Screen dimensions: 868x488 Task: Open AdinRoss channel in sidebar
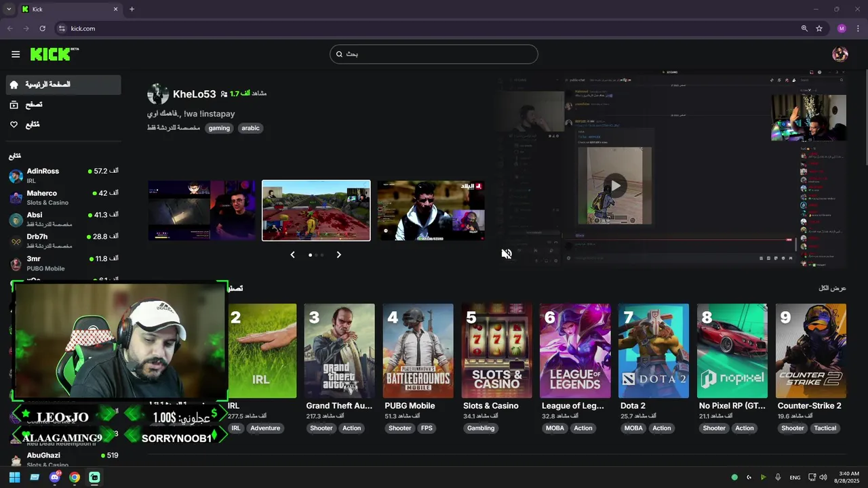[63, 176]
